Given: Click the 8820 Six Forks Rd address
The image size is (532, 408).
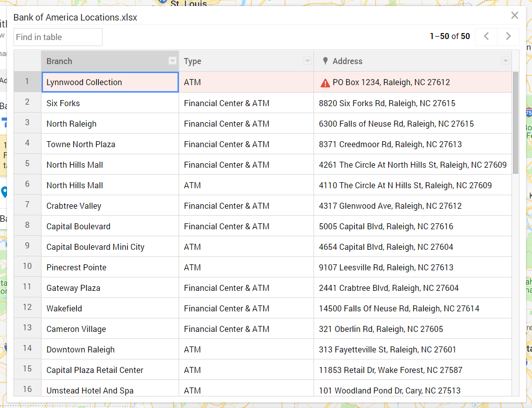Looking at the screenshot, I should (x=412, y=103).
